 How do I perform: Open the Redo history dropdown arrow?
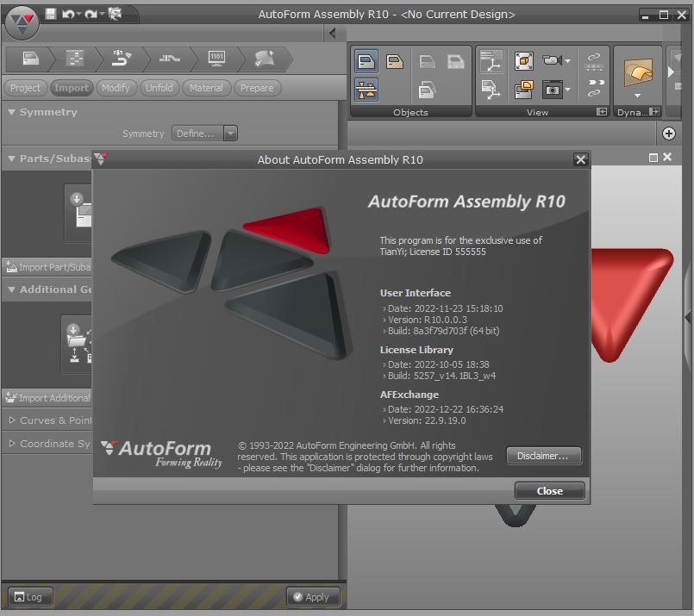coord(102,14)
